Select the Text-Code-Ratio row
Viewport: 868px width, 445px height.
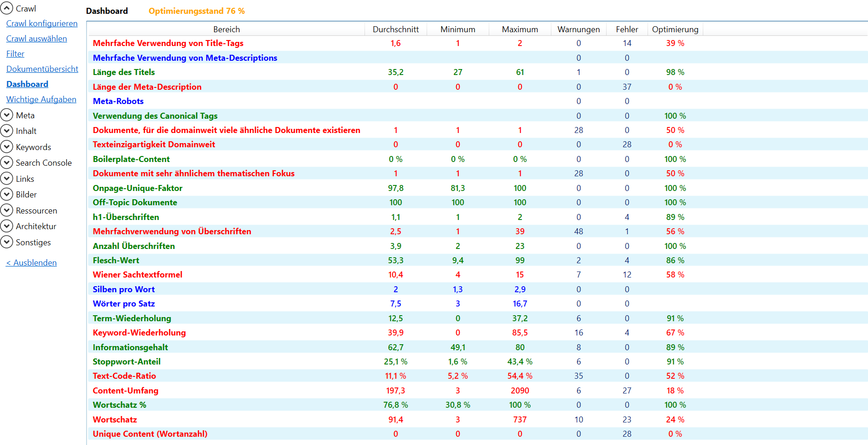pos(124,376)
